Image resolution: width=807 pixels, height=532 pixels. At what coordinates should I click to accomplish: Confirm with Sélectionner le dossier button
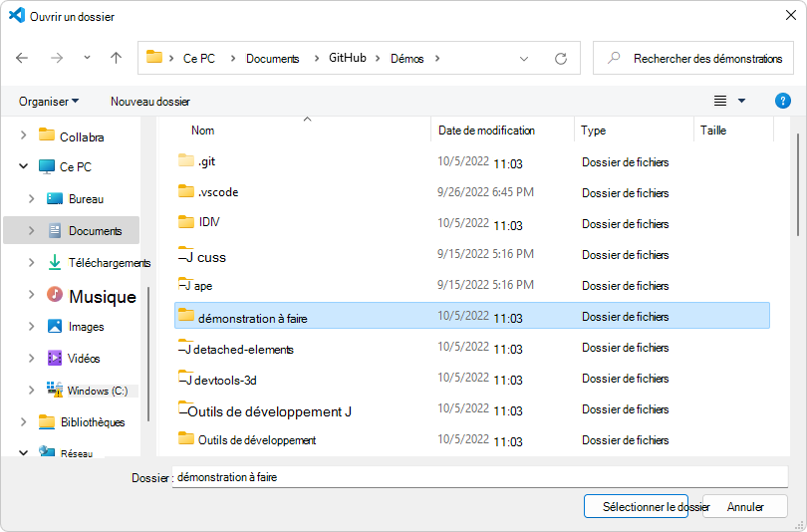[x=636, y=506]
